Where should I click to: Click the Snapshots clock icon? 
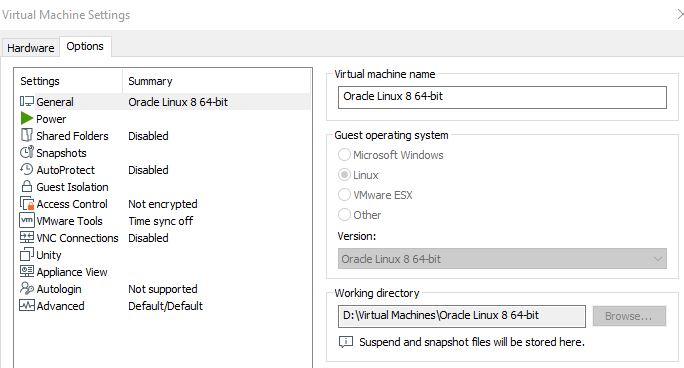(27, 152)
